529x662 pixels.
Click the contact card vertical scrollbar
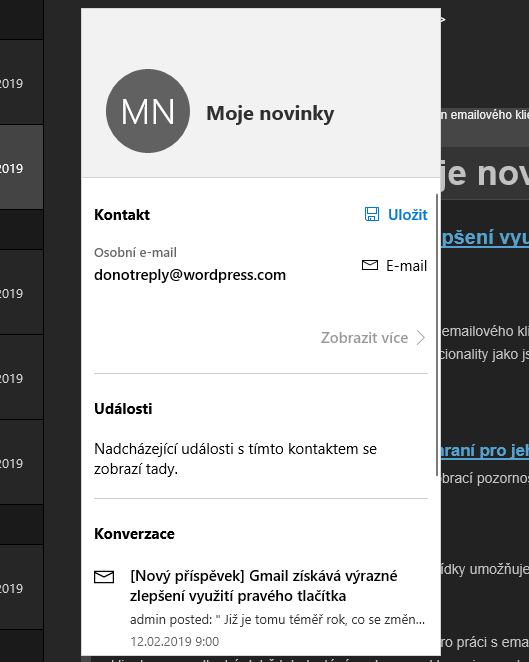point(437,335)
